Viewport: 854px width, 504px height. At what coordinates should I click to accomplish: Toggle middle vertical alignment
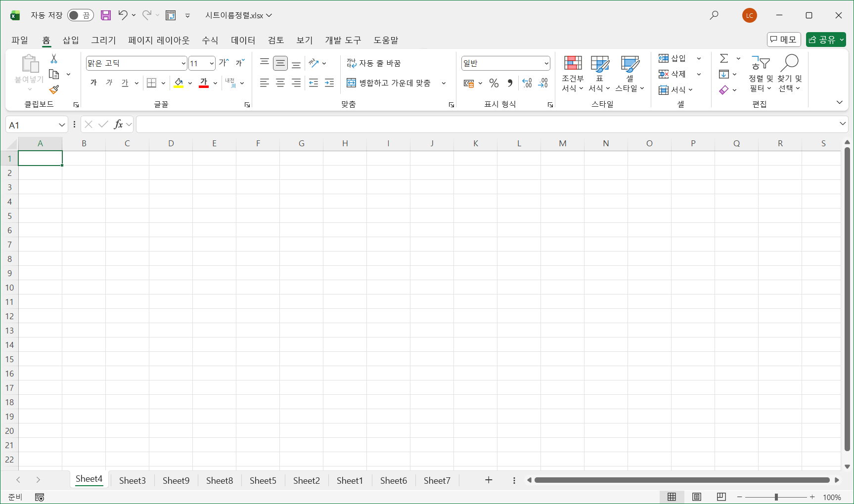click(x=280, y=63)
